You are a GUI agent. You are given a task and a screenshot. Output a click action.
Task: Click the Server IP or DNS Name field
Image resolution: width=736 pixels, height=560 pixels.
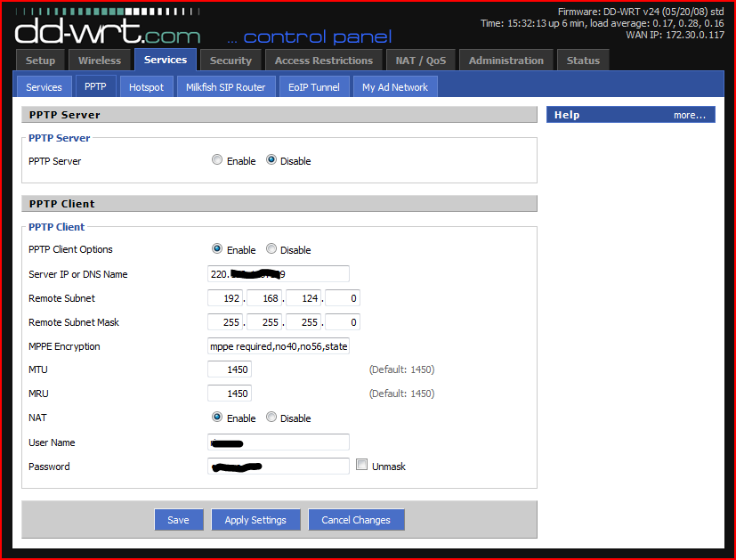coord(279,273)
